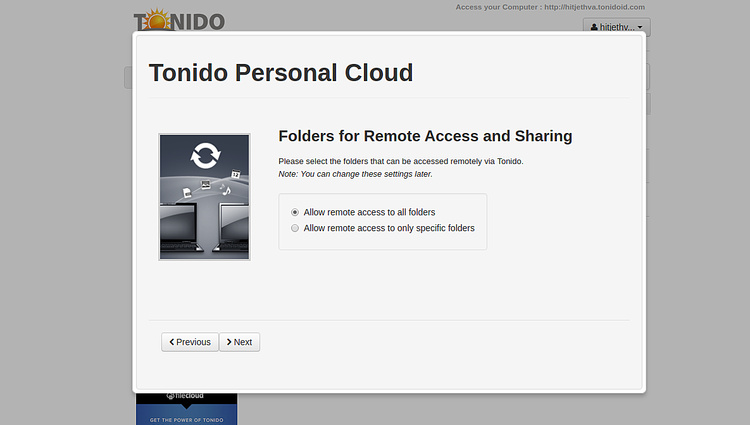Click the calendar icon in the illustration
Screen dimensions: 750x425
tap(236, 172)
